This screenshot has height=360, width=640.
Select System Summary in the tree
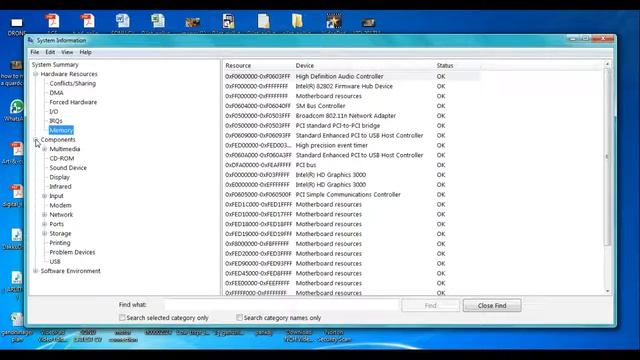pyautogui.click(x=55, y=64)
